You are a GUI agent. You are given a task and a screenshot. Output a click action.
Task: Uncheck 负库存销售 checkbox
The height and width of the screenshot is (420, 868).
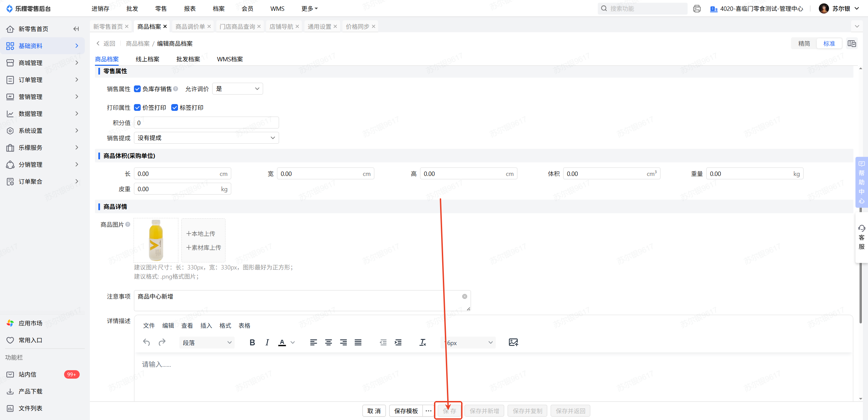[x=137, y=89]
